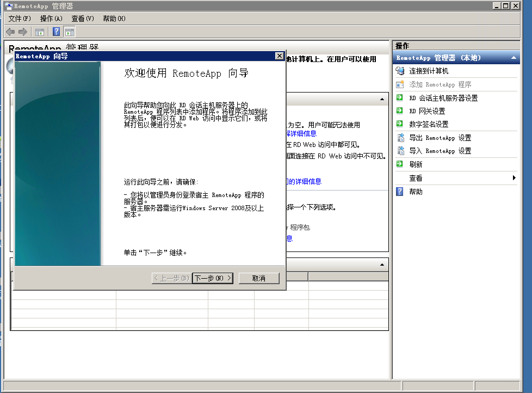
Task: Click the 运行此向导之前，请确保 text
Action: [161, 182]
